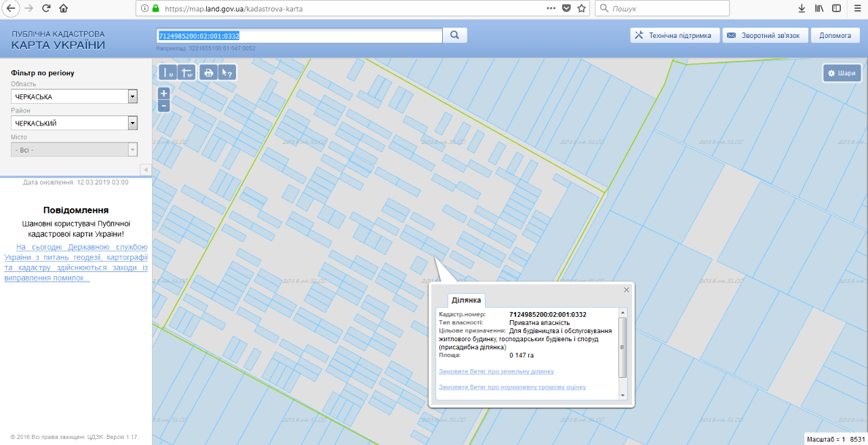The height and width of the screenshot is (445, 868).
Task: Click the Дата оновлення 12.03.2019 text
Action: click(75, 182)
